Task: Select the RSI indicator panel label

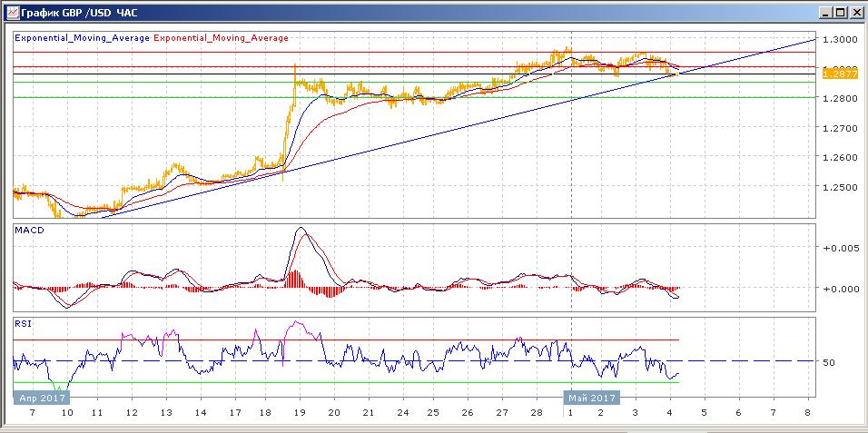Action: (22, 321)
